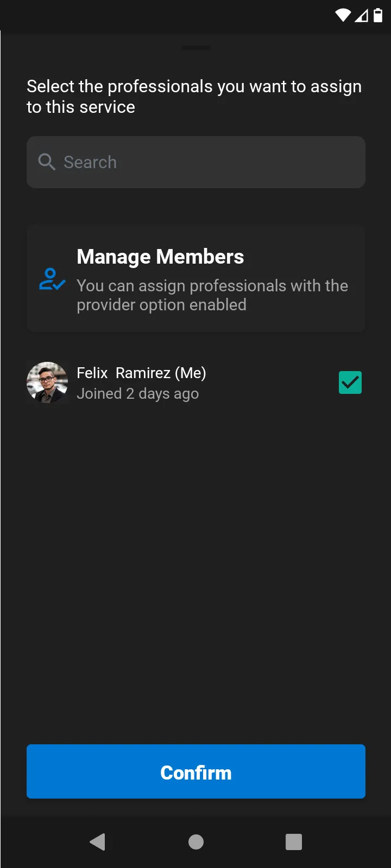Tap the search magnifier icon
The width and height of the screenshot is (391, 868).
pos(47,162)
